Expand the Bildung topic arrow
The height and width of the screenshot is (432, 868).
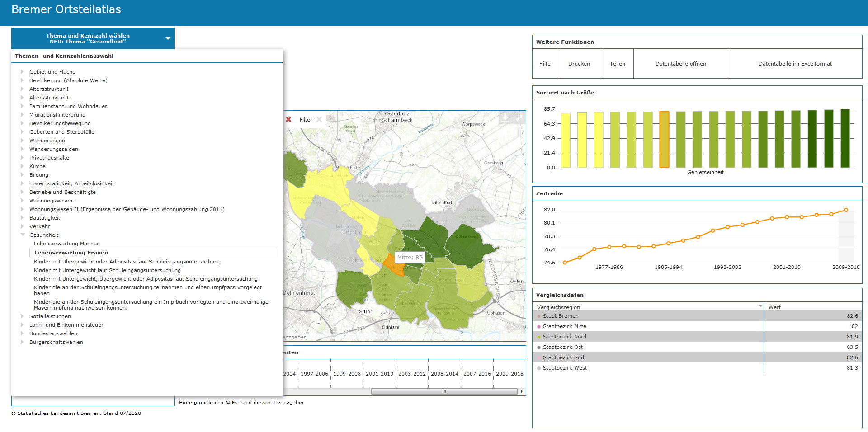pyautogui.click(x=22, y=175)
